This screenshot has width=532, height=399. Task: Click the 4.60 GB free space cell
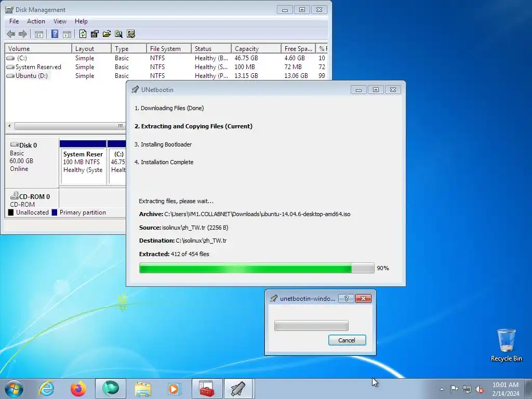click(295, 58)
